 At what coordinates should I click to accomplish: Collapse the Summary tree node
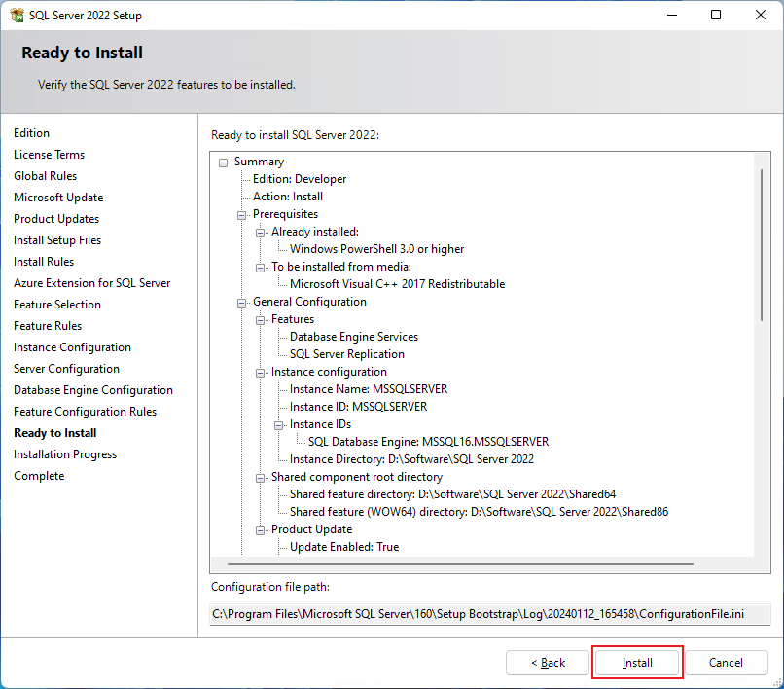pos(223,163)
